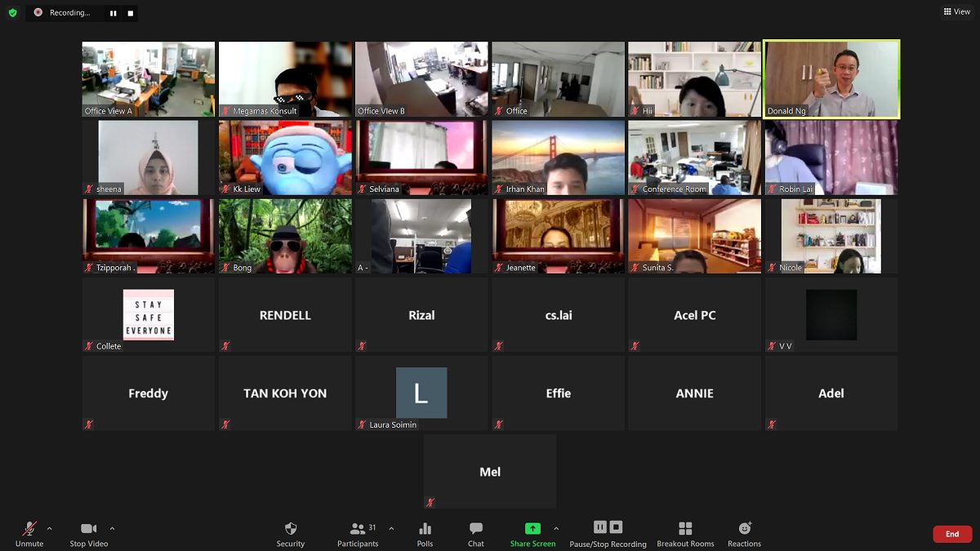This screenshot has height=551, width=980.
Task: Select the V V participant tile
Action: tap(831, 314)
